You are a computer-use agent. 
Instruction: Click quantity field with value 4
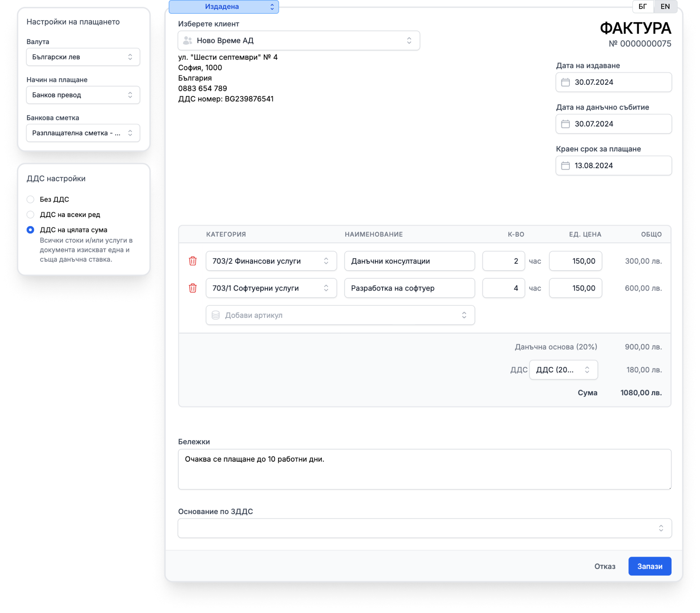point(504,288)
